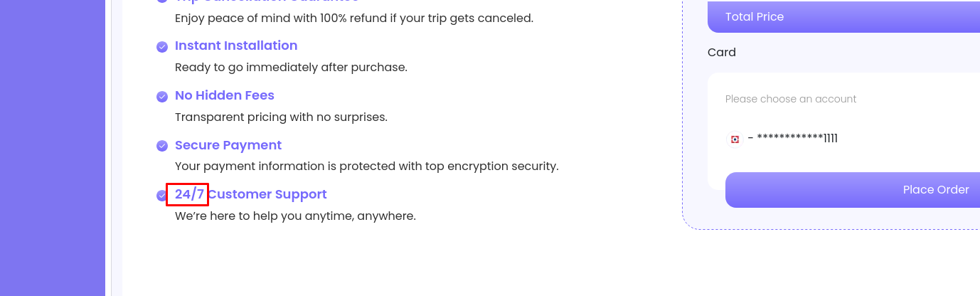Viewport: 980px width, 296px height.
Task: Click the Card section label
Action: [x=722, y=52]
